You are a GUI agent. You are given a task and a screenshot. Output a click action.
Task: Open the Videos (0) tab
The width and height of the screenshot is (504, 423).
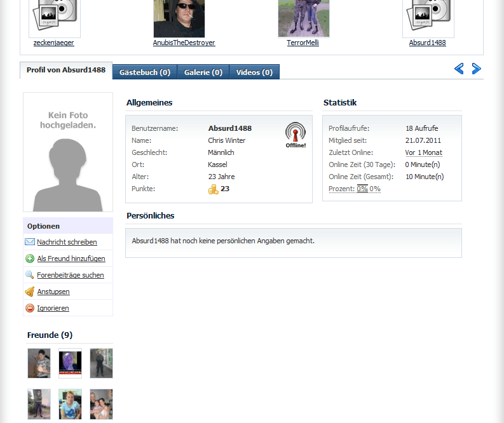tap(254, 72)
